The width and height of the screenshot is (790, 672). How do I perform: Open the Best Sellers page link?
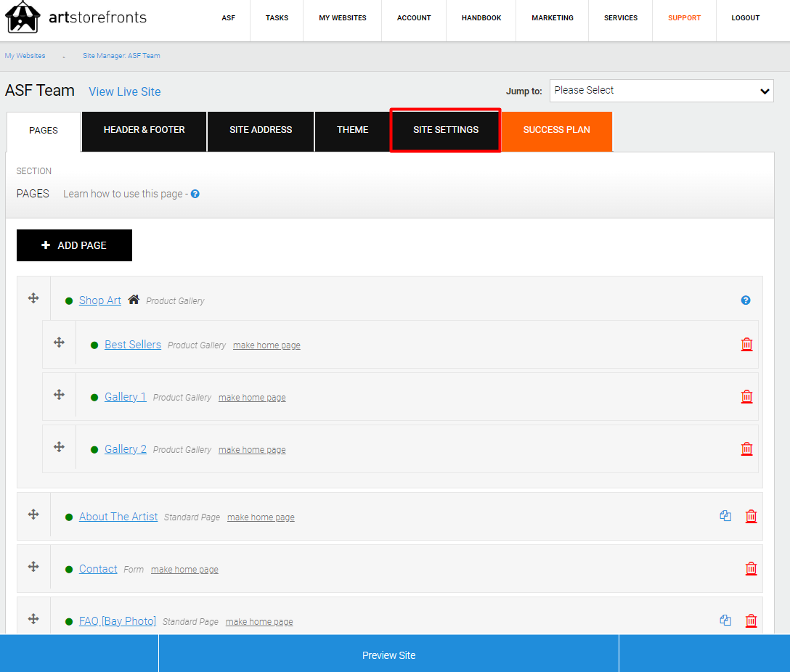point(133,345)
